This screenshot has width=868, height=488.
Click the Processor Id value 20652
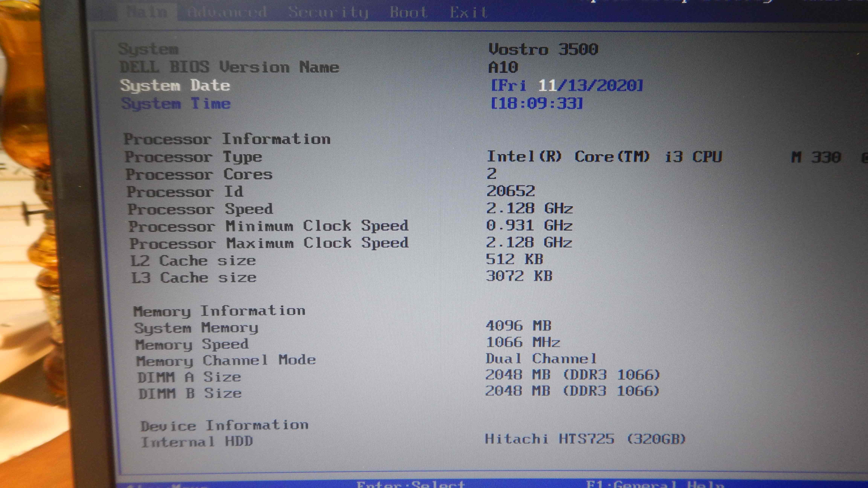[511, 191]
